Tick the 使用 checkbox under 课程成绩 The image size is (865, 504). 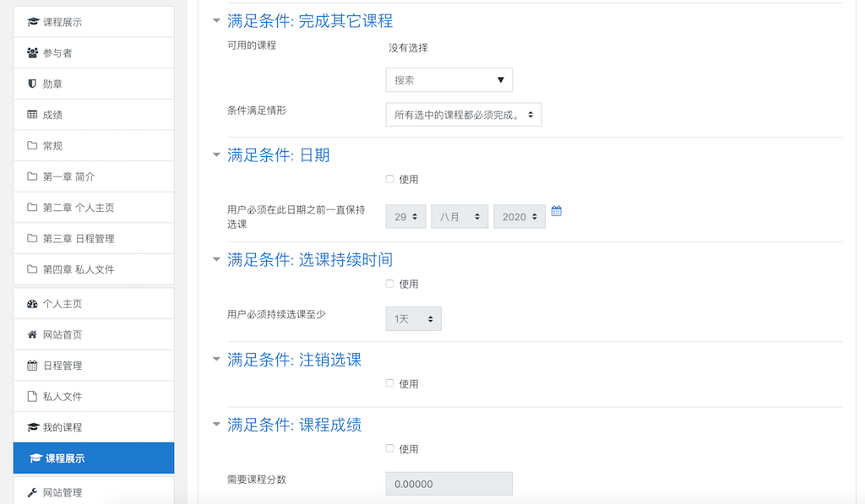pyautogui.click(x=389, y=448)
